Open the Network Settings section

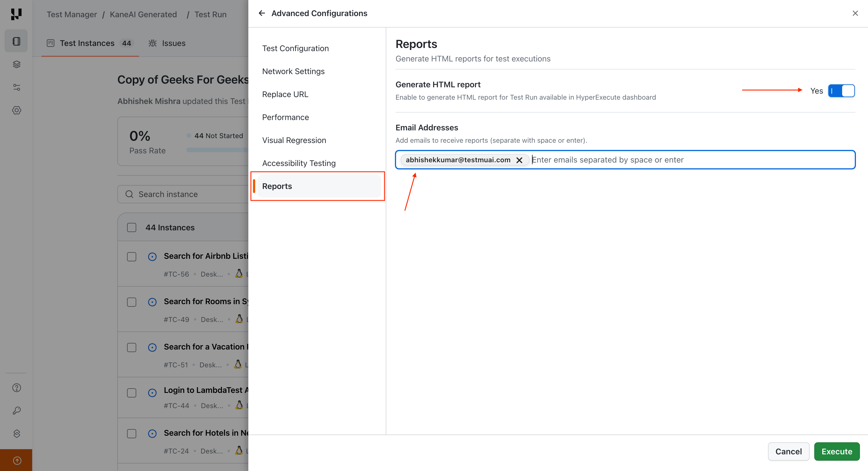coord(293,71)
